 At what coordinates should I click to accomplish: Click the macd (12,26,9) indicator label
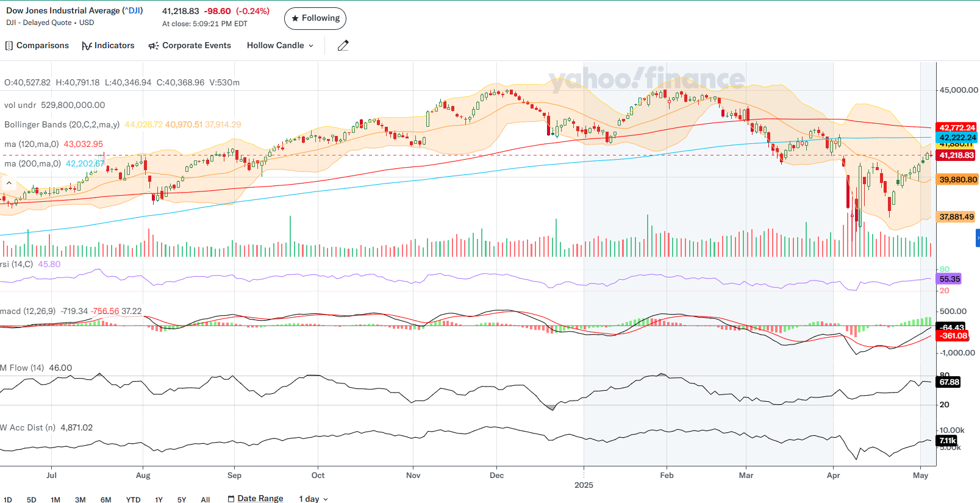pos(27,311)
